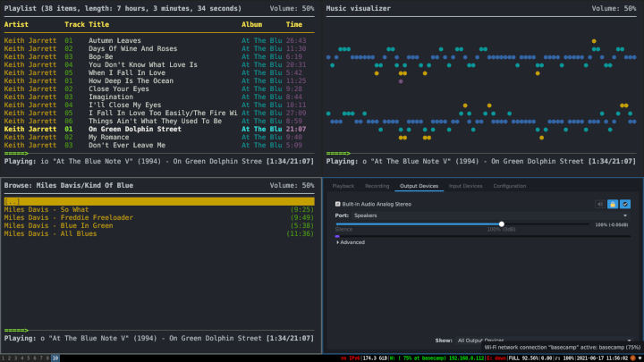
Task: Click the 100% (0dB) mark under the slider
Action: pos(501,230)
